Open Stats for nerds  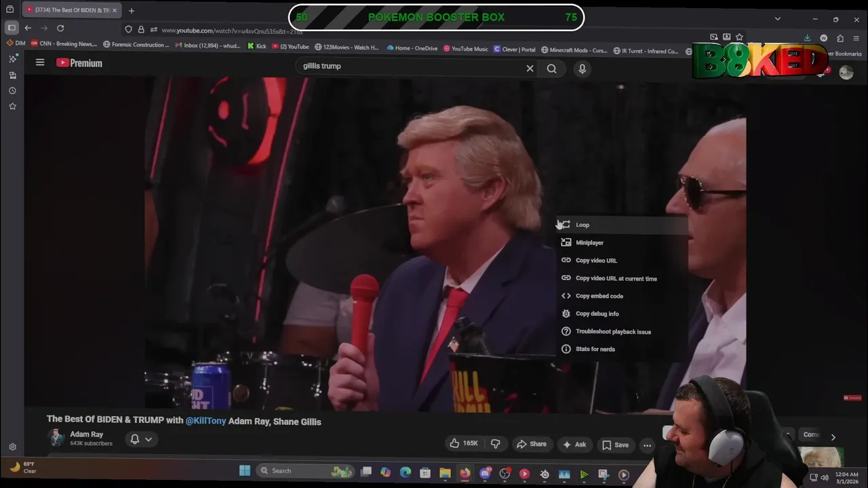point(623,349)
